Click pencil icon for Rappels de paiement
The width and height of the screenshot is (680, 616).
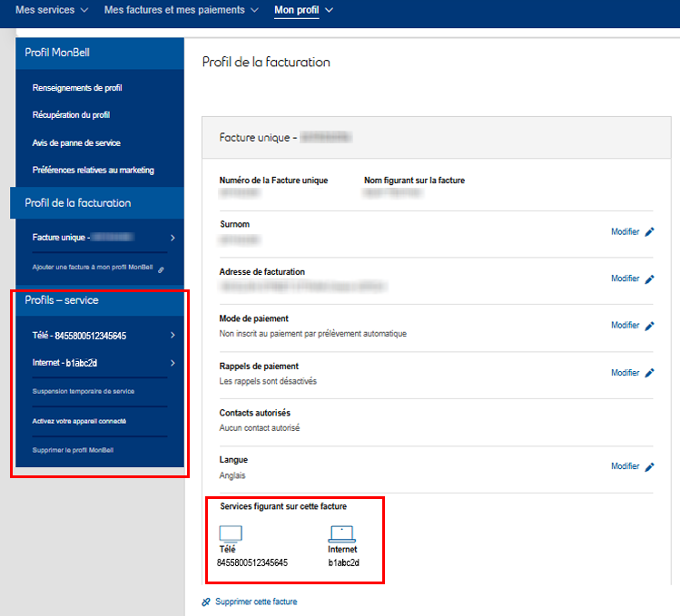pyautogui.click(x=649, y=373)
